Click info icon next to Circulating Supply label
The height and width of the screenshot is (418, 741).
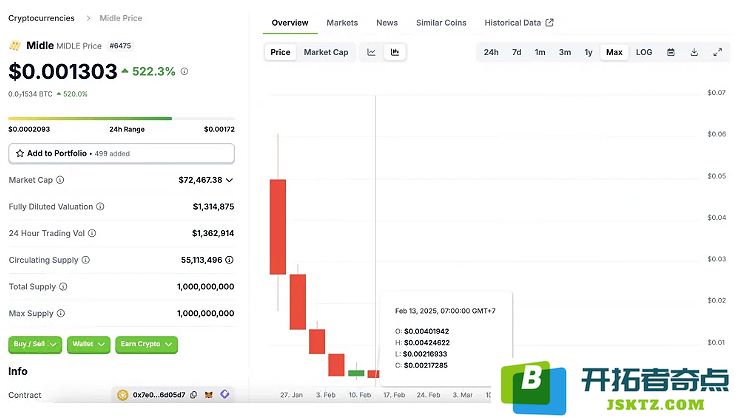click(x=86, y=260)
